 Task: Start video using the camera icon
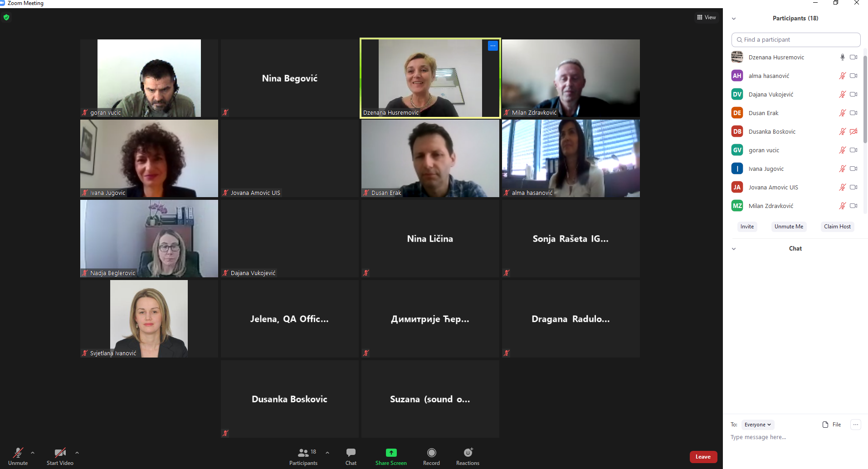[60, 453]
